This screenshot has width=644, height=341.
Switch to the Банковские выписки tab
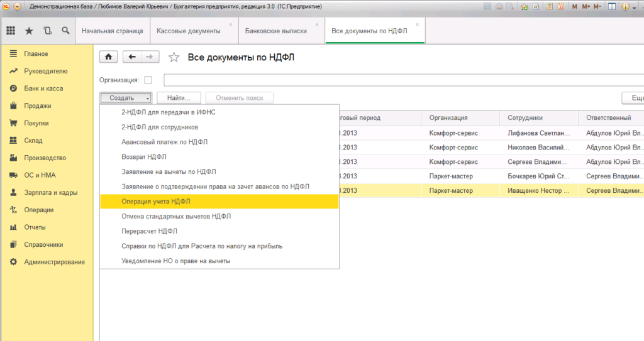274,31
